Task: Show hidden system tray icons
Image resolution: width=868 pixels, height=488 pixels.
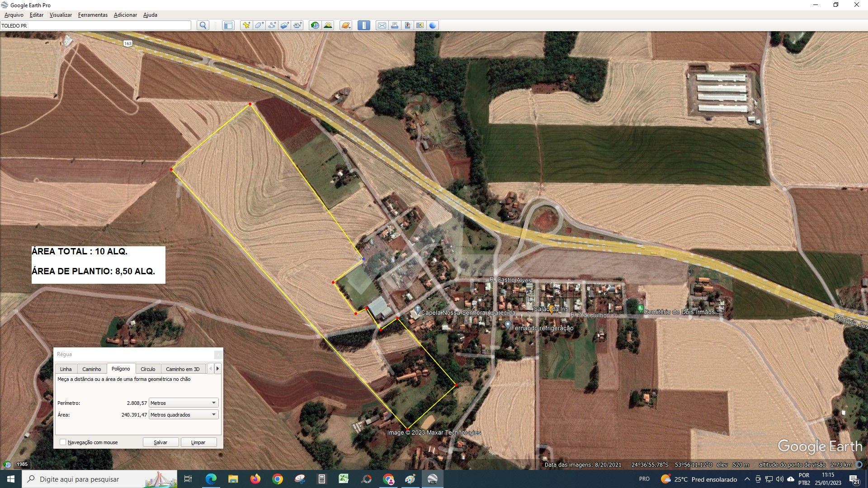Action: pyautogui.click(x=747, y=479)
